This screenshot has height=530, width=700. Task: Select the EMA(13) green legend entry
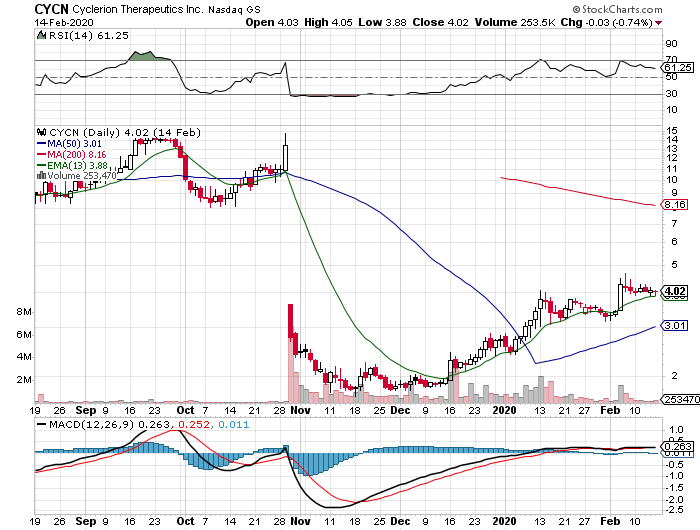[70, 165]
